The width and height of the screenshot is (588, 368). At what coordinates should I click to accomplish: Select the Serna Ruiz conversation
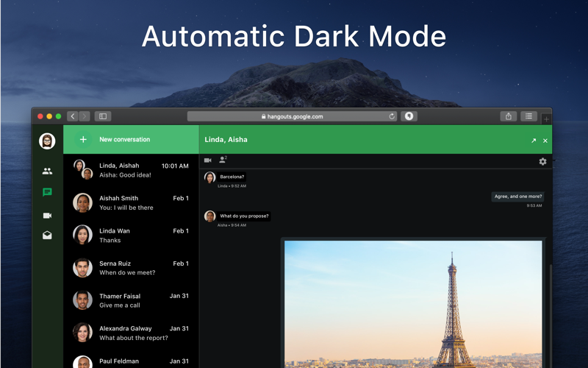(x=131, y=268)
